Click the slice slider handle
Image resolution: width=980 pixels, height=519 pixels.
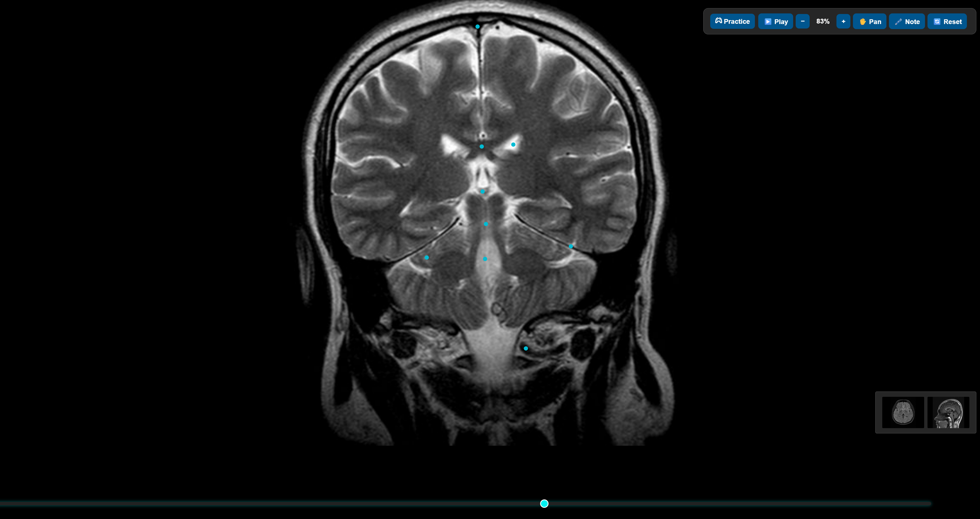tap(544, 504)
